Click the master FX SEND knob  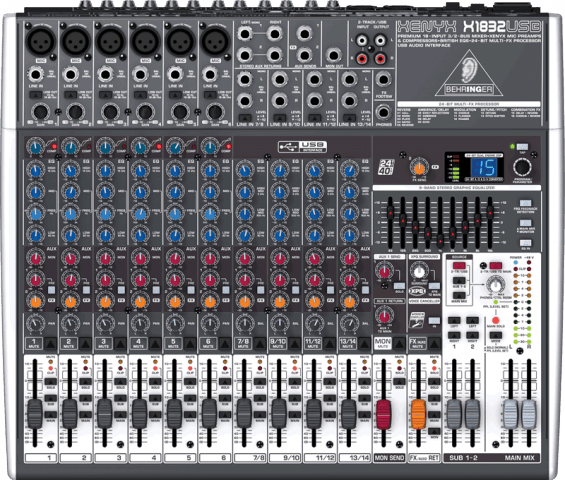coord(419,168)
